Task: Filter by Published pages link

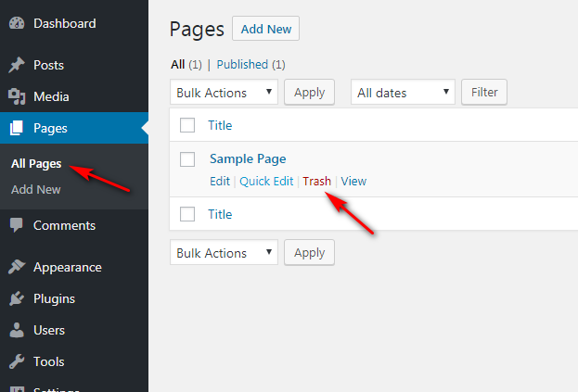Action: coord(242,65)
